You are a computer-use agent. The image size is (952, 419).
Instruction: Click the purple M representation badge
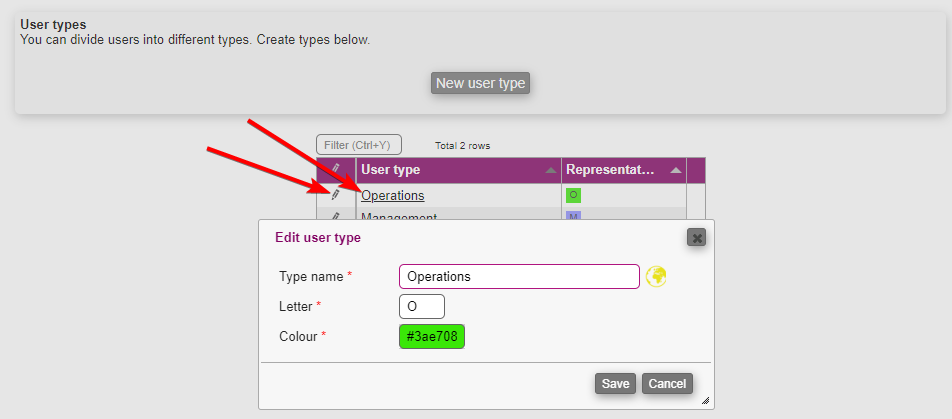tap(573, 215)
